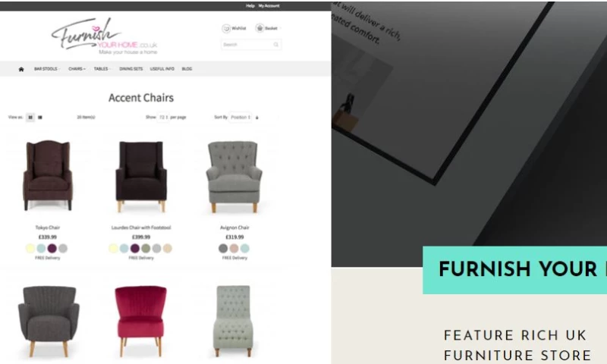The height and width of the screenshot is (364, 607).
Task: Switch to grid view icon
Action: [30, 118]
